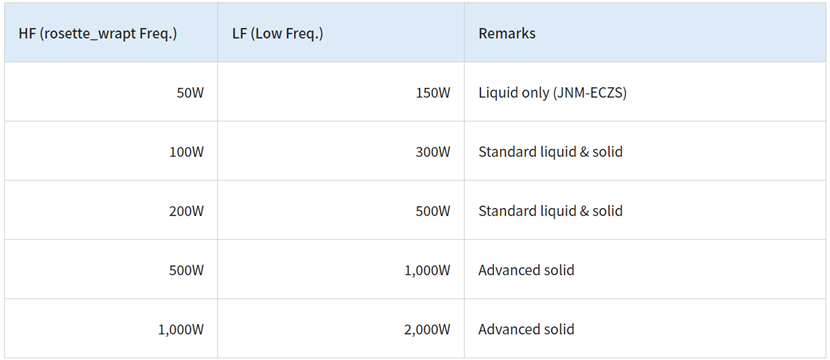This screenshot has width=830, height=360.
Task: Select the 300W LF cell
Action: tap(341, 151)
